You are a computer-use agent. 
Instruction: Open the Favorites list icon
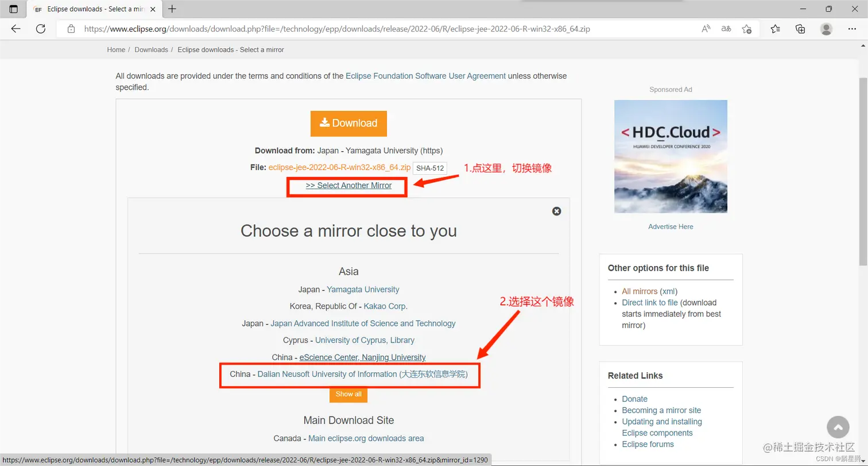[x=776, y=29]
